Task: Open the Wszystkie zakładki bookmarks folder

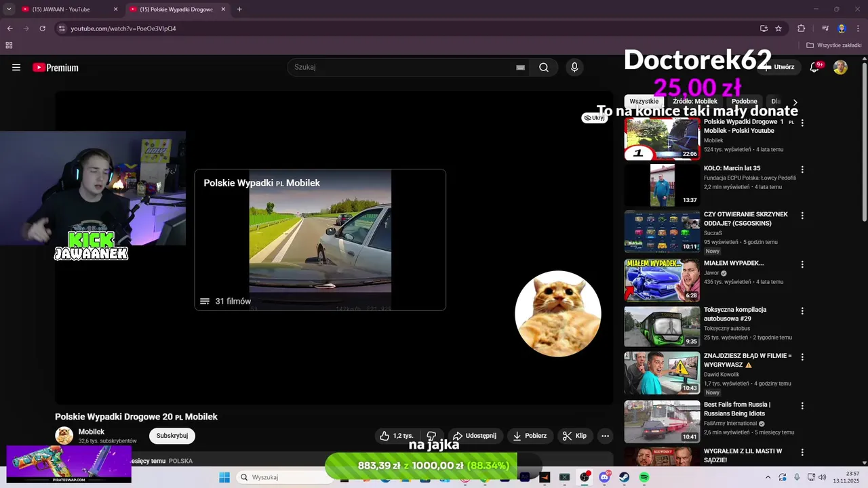Action: [x=833, y=45]
